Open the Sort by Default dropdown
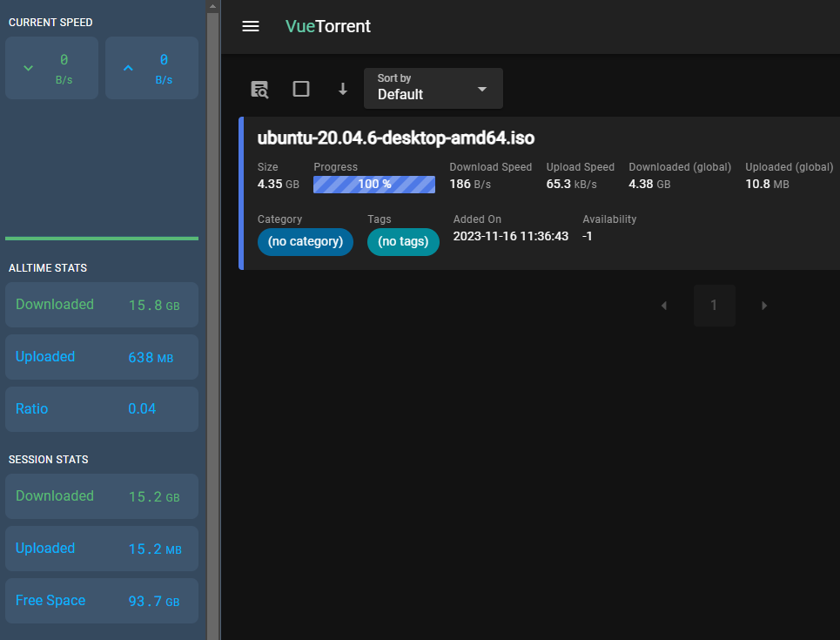Screen dimensions: 840x640 pyautogui.click(x=433, y=89)
